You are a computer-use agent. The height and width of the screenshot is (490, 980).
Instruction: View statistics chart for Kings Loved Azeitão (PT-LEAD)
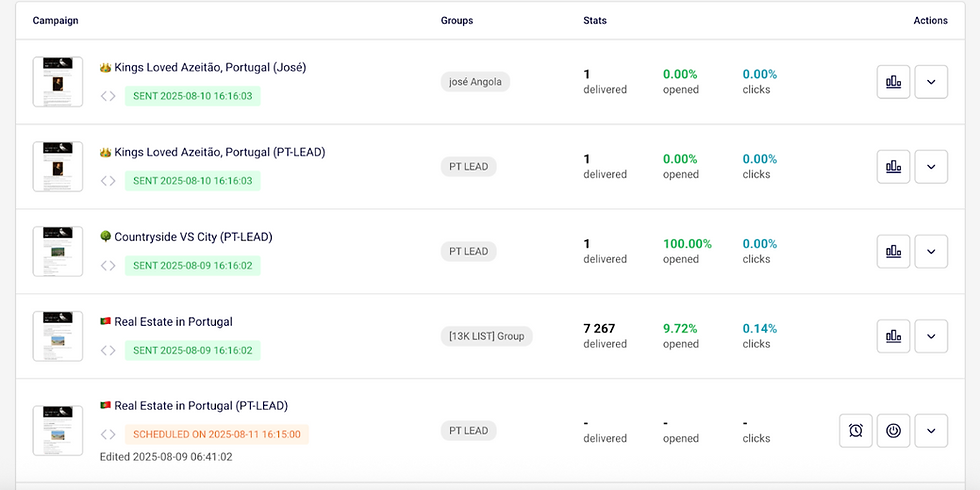893,167
